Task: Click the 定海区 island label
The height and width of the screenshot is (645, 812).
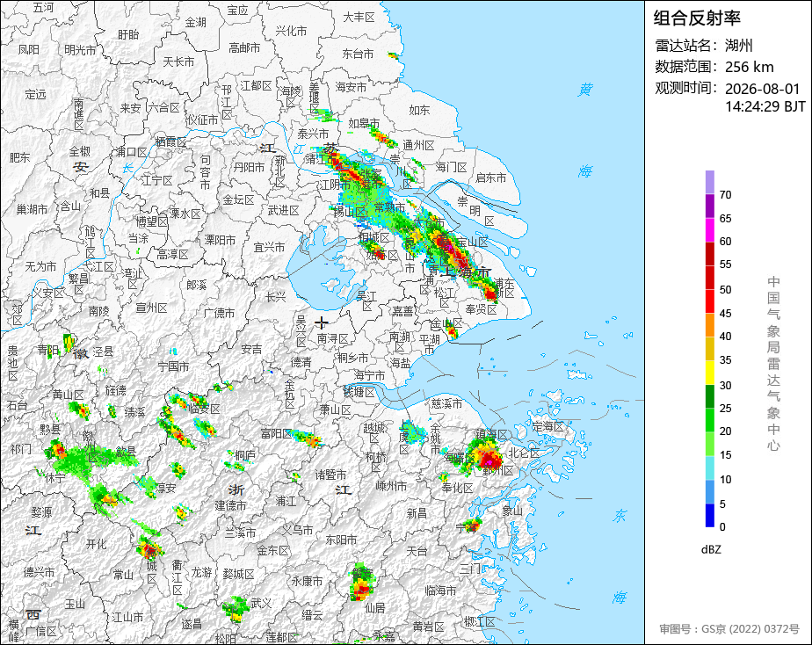Action: (547, 426)
